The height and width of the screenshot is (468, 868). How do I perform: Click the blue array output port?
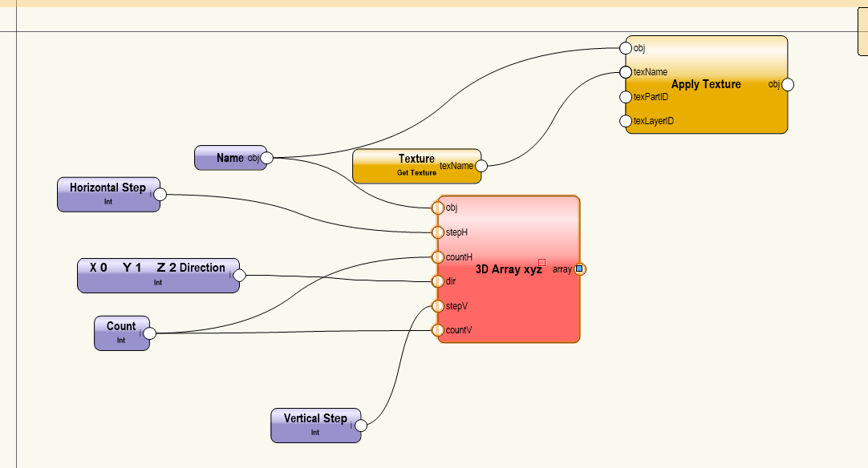579,269
